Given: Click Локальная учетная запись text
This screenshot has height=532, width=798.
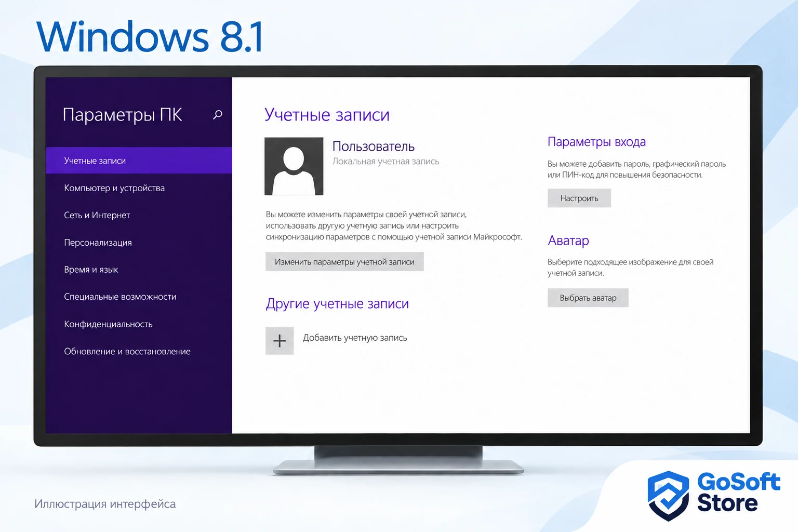Looking at the screenshot, I should point(386,162).
